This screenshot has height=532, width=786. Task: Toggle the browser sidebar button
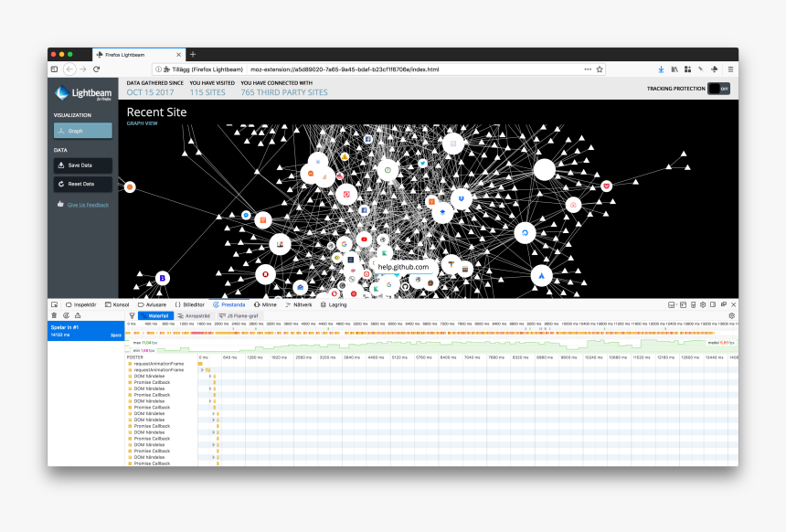point(55,69)
